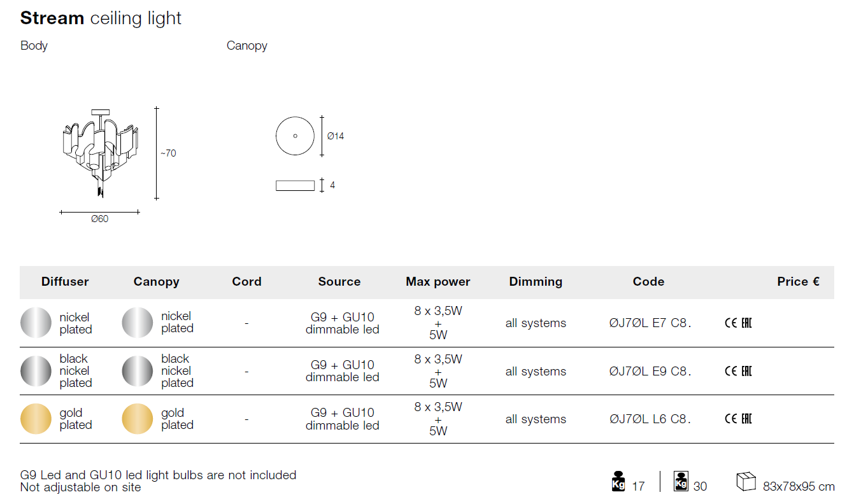Click the black nickel plated canopy swatch
This screenshot has height=504, width=861.
[x=138, y=371]
